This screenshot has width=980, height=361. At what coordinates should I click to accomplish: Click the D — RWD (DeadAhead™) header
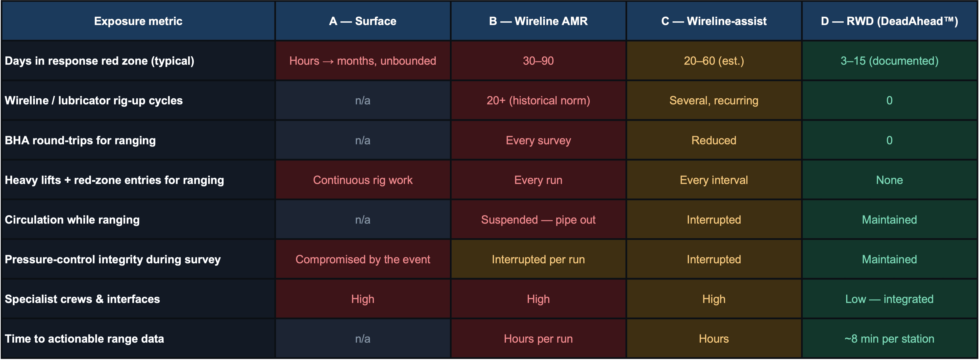click(889, 21)
